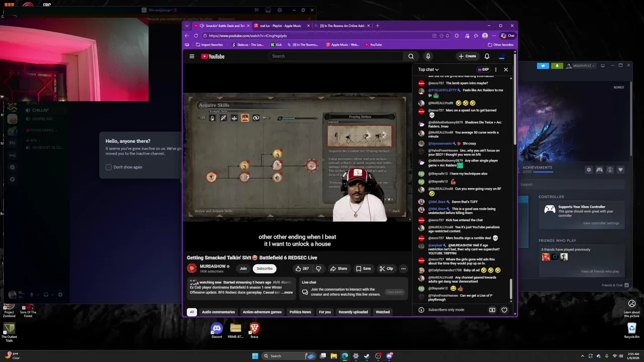Open live chat options three-dot menu
The width and height of the screenshot is (644, 362).
pyautogui.click(x=496, y=69)
